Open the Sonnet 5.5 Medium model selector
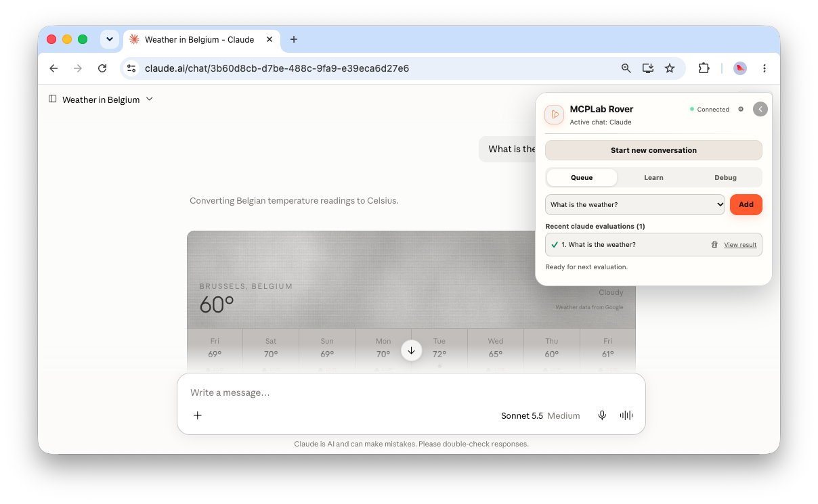 [540, 415]
